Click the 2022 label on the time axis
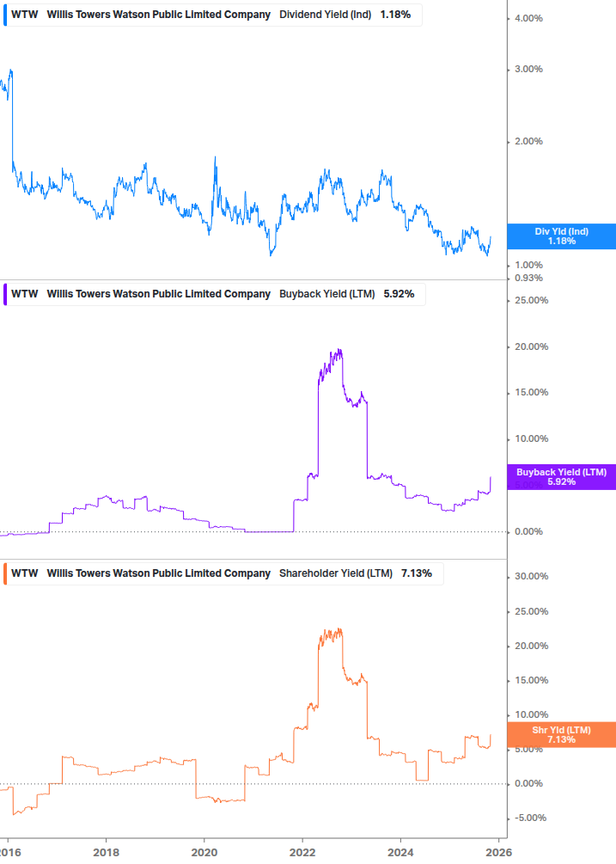Screen dimensions: 616x864 pos(302,853)
